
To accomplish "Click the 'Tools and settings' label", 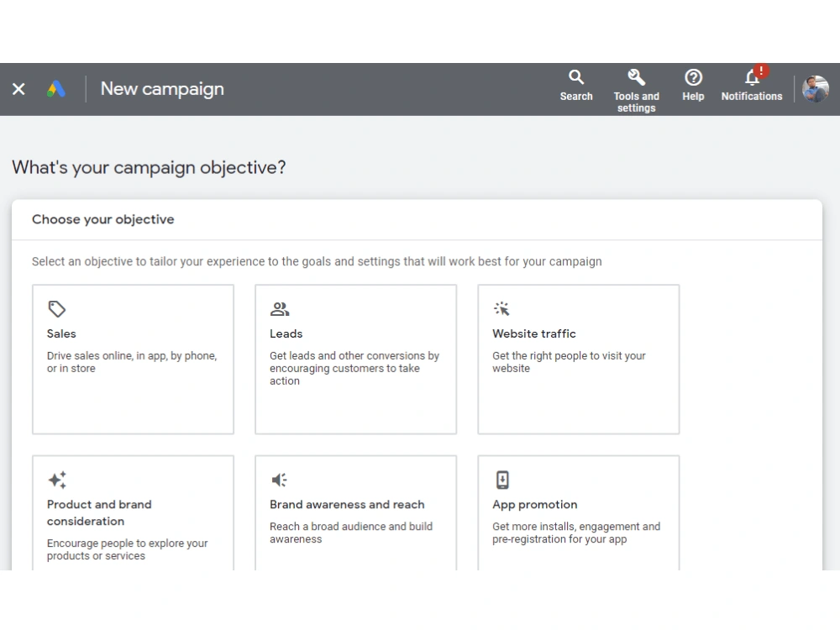I will pyautogui.click(x=637, y=102).
